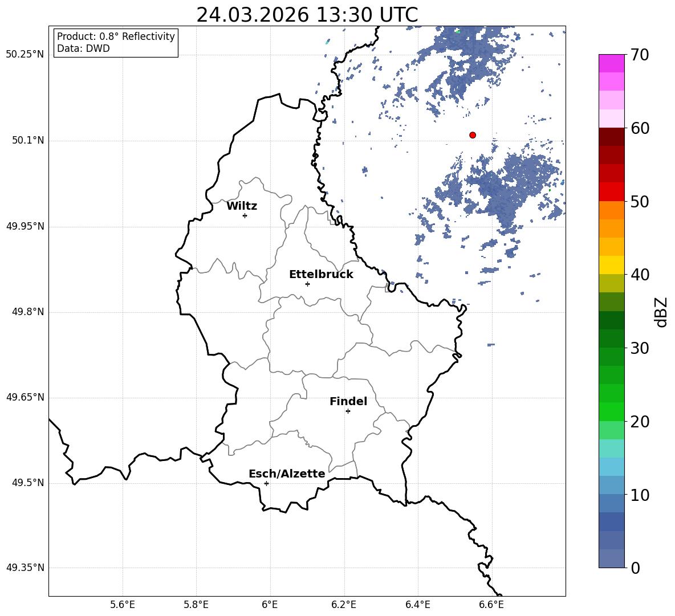Click the 10 value on colorbar
The image size is (675, 616).
click(640, 495)
